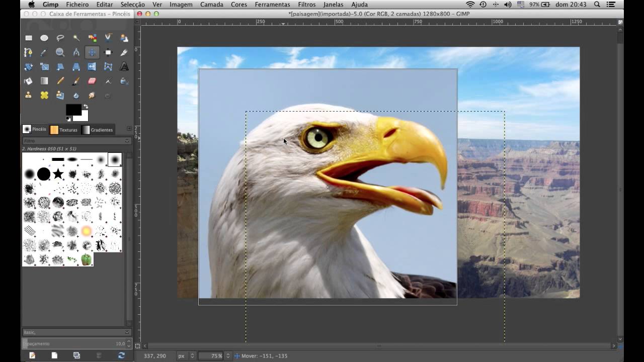Choose the Text tool
This screenshot has width=644, height=362.
pos(124,66)
